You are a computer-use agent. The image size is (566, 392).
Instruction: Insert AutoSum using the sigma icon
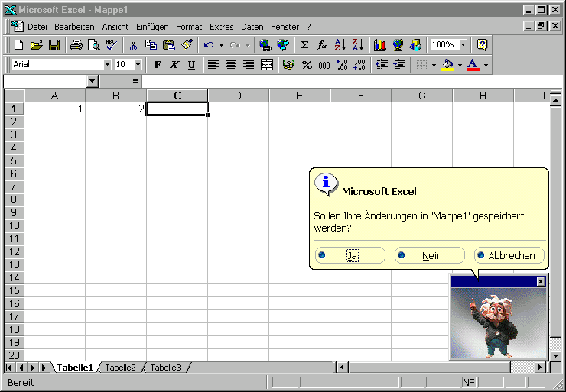coord(304,45)
